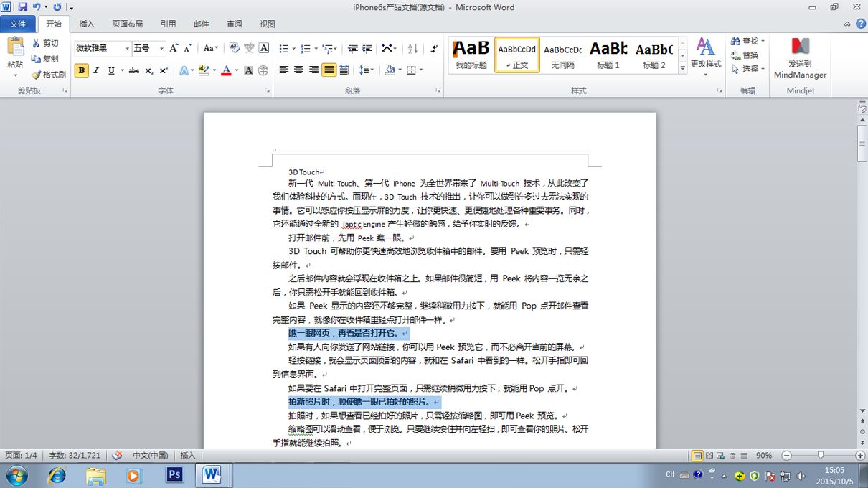Switch to the View (视图) tab
The image size is (868, 488).
click(268, 24)
